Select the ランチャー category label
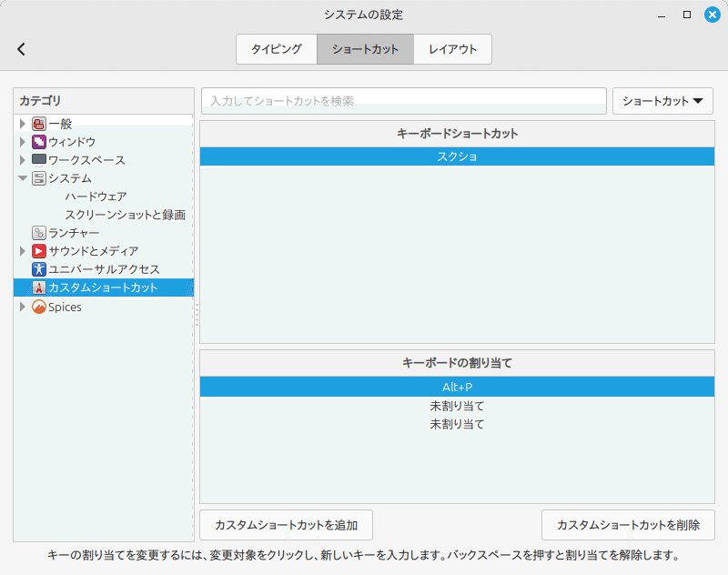Viewport: 728px width, 575px height. coord(74,233)
